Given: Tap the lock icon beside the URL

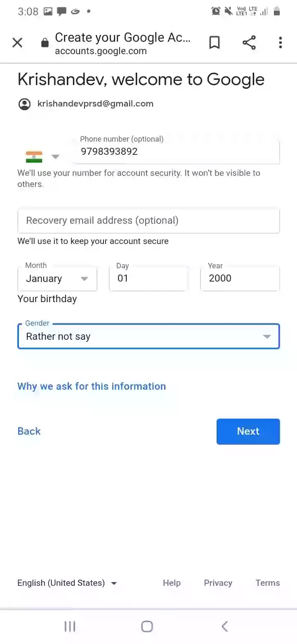Looking at the screenshot, I should pyautogui.click(x=45, y=43).
